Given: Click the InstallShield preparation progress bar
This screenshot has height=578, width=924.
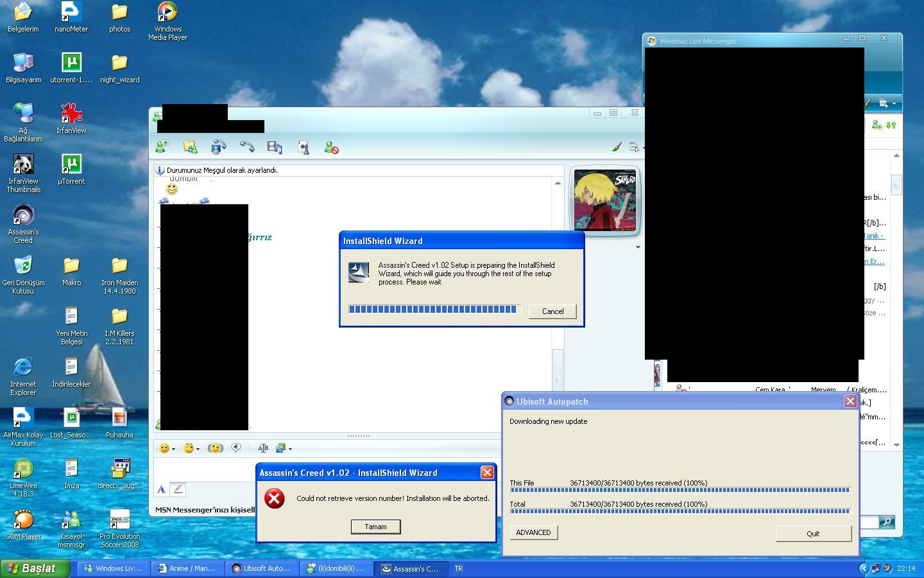Looking at the screenshot, I should point(434,309).
